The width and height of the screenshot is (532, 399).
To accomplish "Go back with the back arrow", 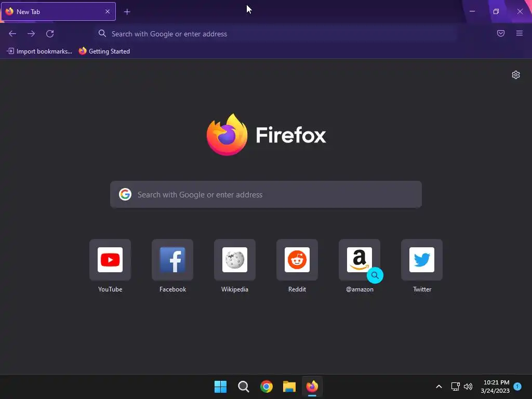I will pyautogui.click(x=12, y=34).
